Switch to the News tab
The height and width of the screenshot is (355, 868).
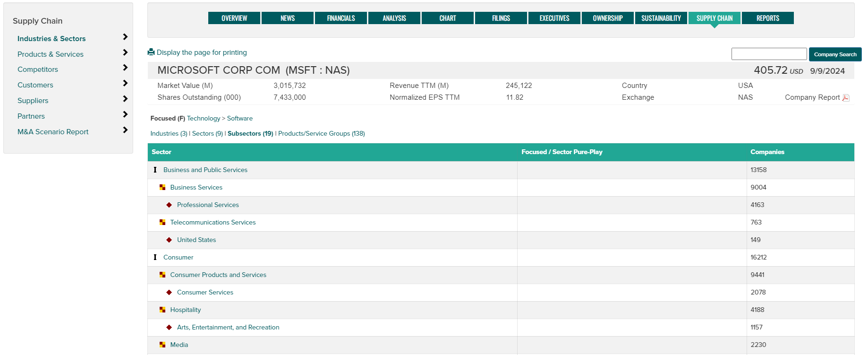point(288,18)
